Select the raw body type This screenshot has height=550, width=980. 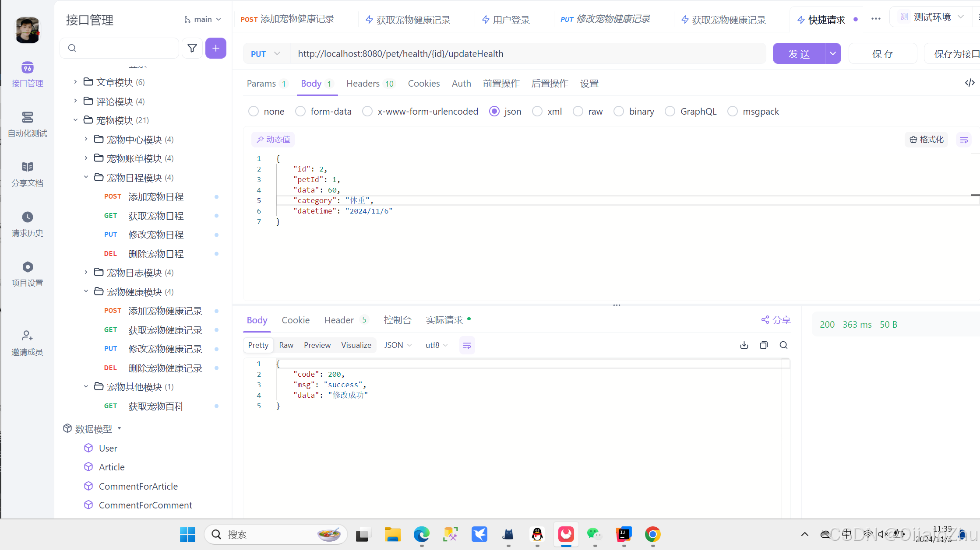578,112
